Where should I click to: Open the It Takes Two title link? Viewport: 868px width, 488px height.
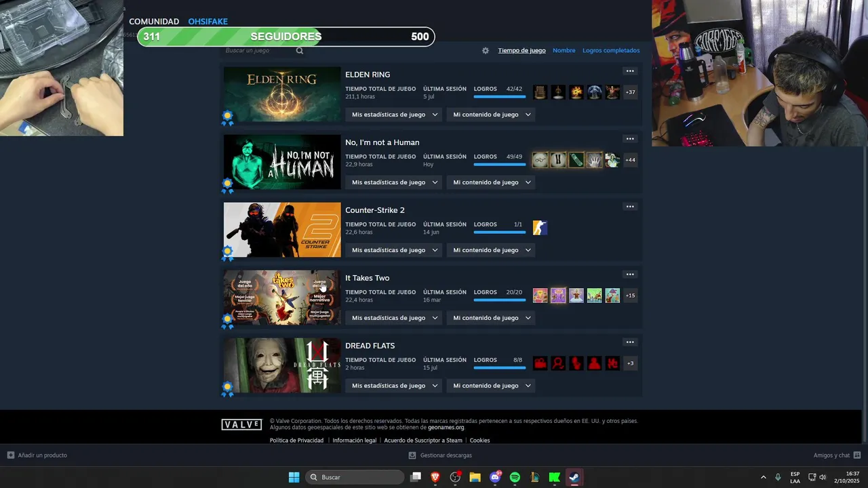tap(367, 278)
